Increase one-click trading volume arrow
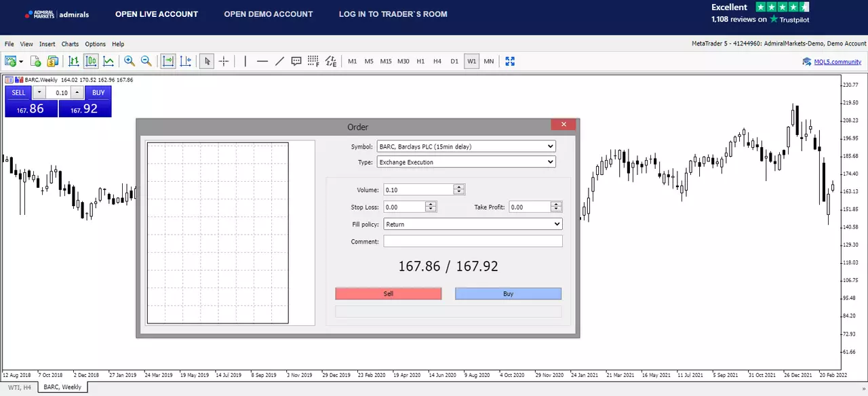868x396 pixels. pos(77,93)
